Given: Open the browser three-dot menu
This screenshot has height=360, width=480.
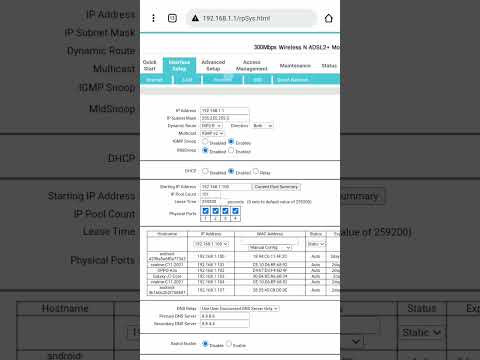Looking at the screenshot, I should click(153, 18).
